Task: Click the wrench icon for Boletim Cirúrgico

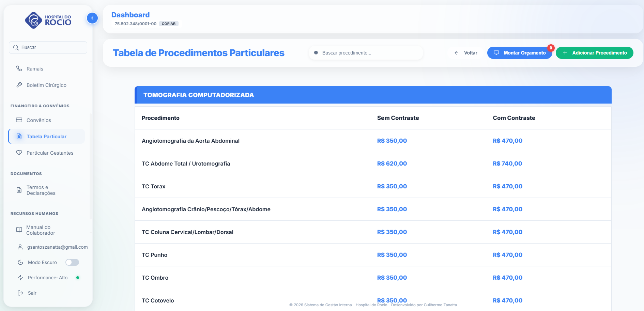Action: click(x=19, y=85)
